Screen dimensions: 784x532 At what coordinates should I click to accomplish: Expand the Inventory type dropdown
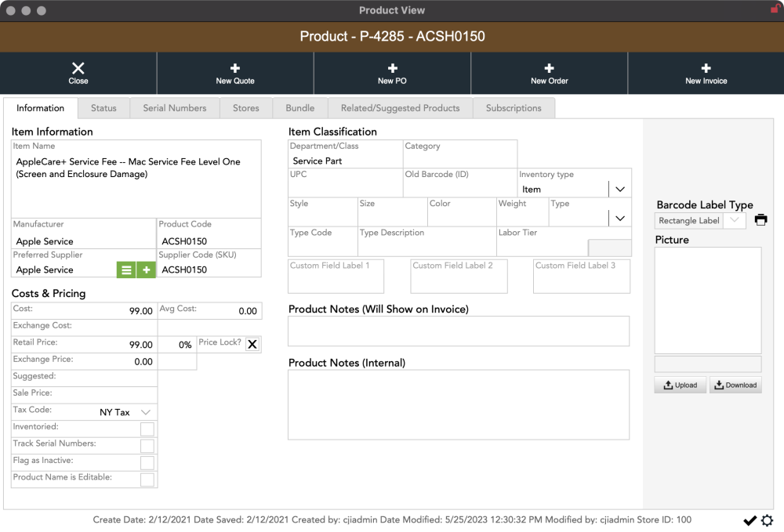click(619, 190)
